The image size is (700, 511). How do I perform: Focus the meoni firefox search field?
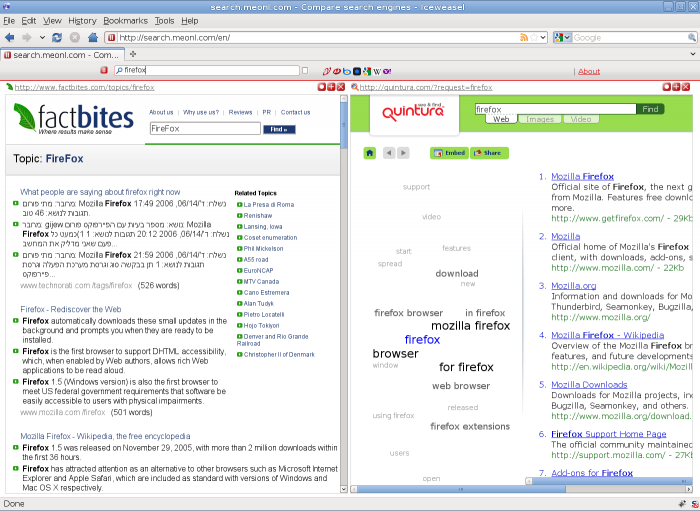pyautogui.click(x=207, y=71)
